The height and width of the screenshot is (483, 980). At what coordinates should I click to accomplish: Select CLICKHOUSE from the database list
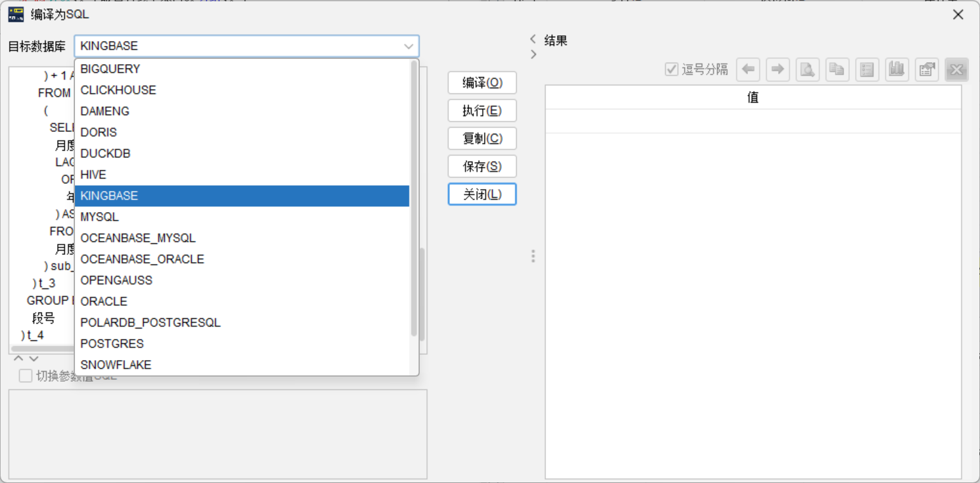point(242,90)
